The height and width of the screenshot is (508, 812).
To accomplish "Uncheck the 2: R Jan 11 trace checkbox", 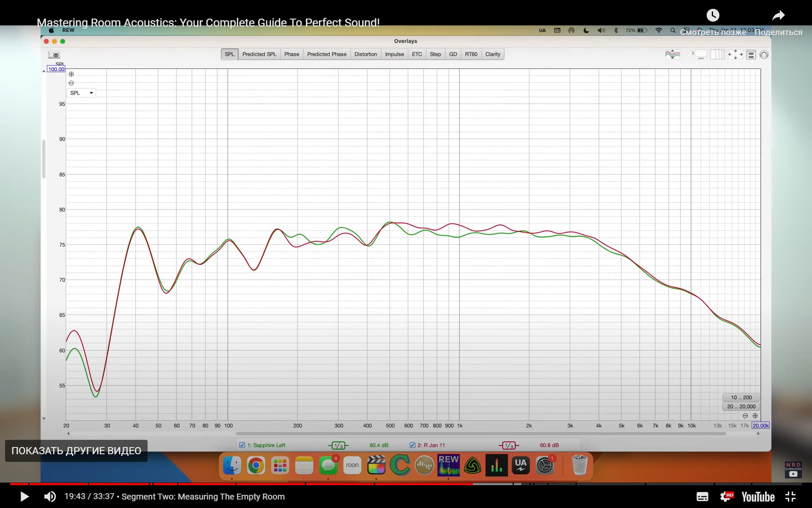I will pos(412,445).
